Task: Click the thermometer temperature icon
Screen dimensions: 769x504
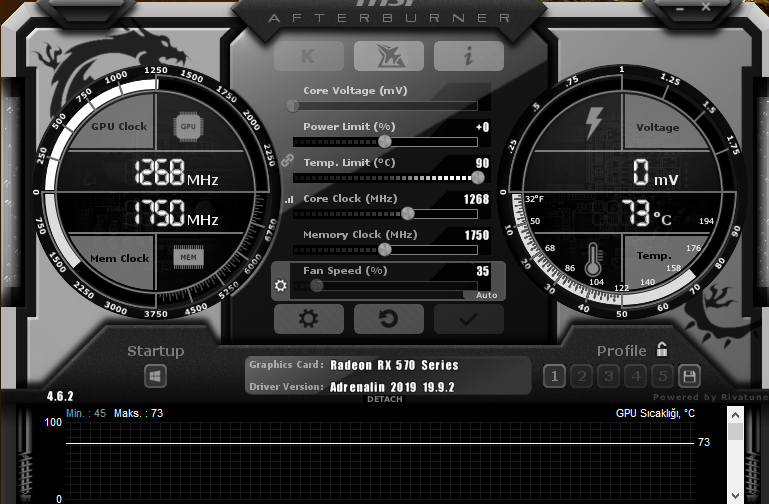Action: tap(593, 259)
